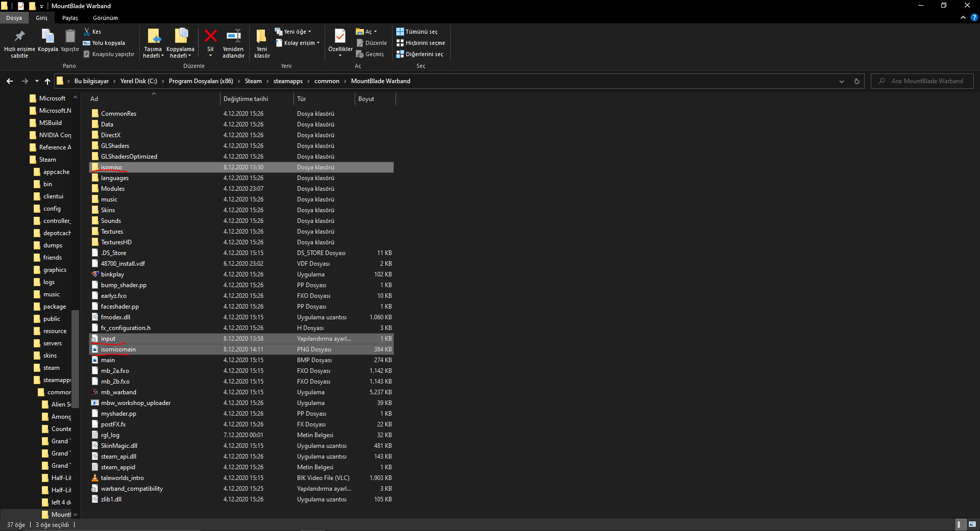The height and width of the screenshot is (531, 980).
Task: Click the navigation pane scrollbar thumb
Action: [x=76, y=359]
